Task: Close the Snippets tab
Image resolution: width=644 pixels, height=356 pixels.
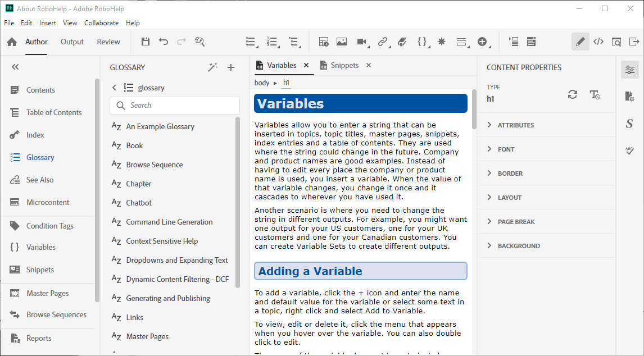Action: [x=369, y=65]
